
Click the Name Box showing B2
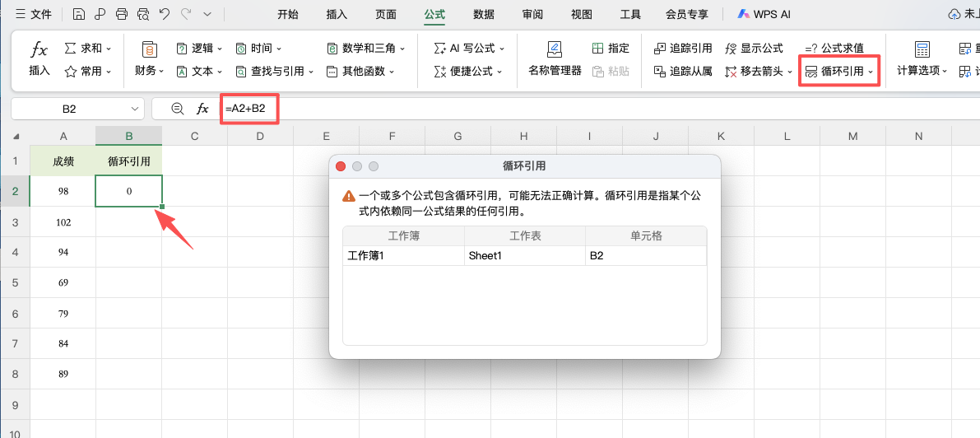point(69,109)
